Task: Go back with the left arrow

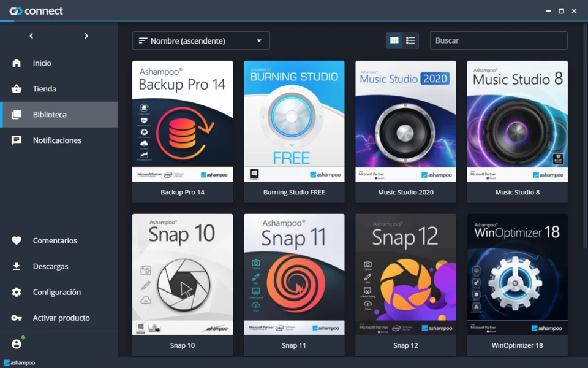Action: (31, 36)
